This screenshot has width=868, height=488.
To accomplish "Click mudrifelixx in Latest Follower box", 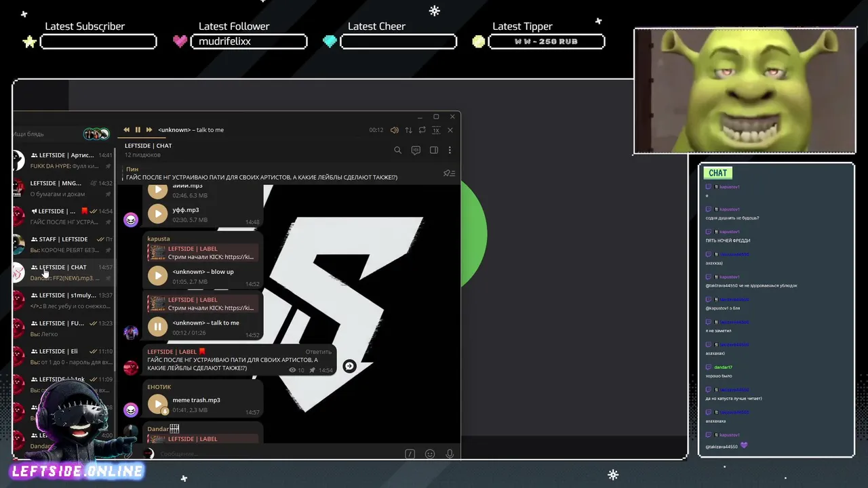I will click(x=224, y=41).
